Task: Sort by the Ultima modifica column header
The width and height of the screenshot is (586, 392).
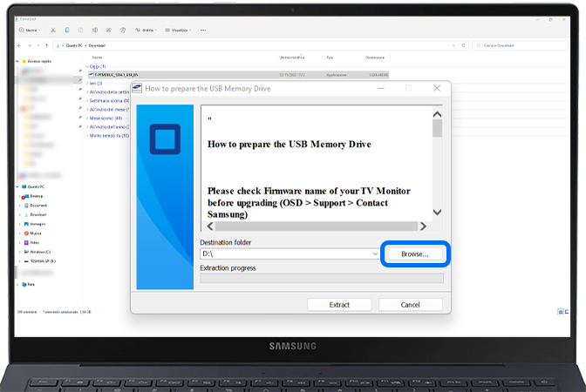Action: [x=292, y=57]
